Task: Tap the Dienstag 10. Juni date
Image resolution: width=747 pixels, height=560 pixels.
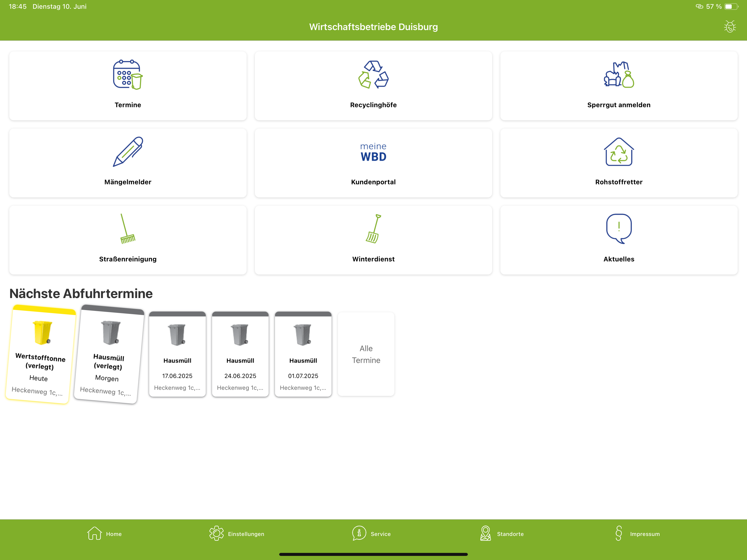Action: click(x=59, y=6)
